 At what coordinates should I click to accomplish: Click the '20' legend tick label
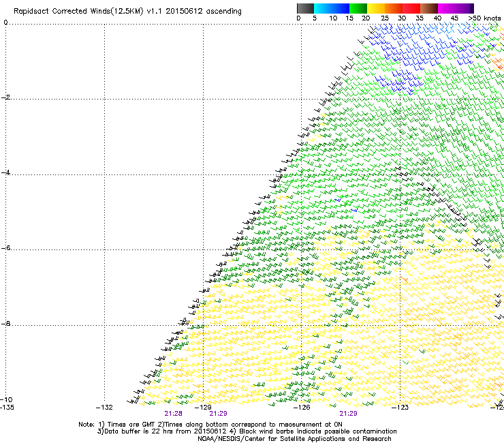[x=366, y=18]
